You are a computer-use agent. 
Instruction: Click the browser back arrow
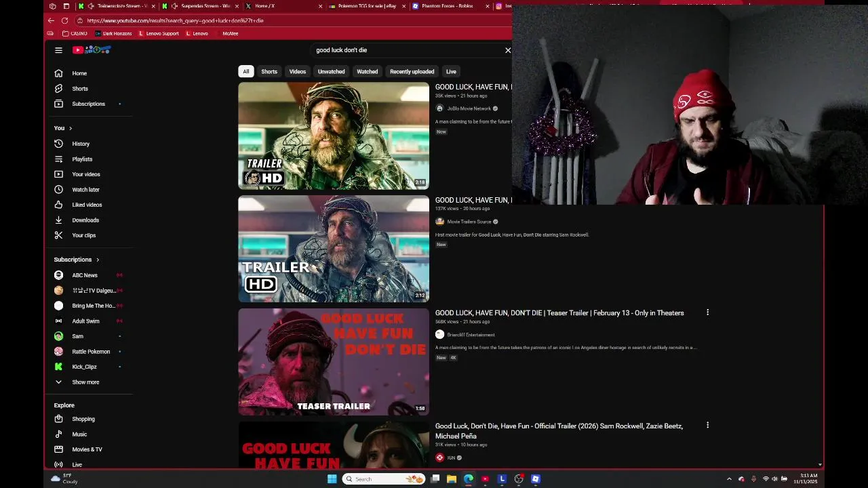51,20
